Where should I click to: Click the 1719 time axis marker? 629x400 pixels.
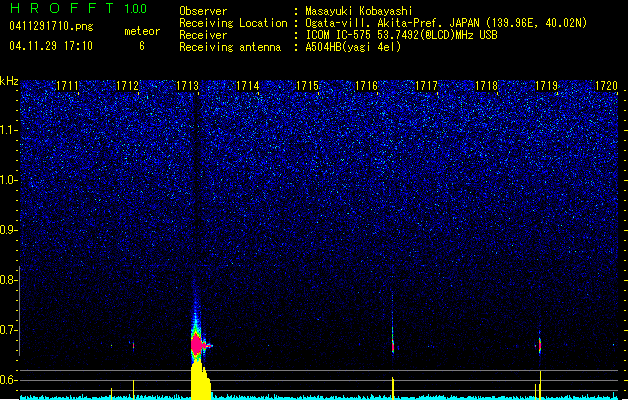[x=546, y=86]
